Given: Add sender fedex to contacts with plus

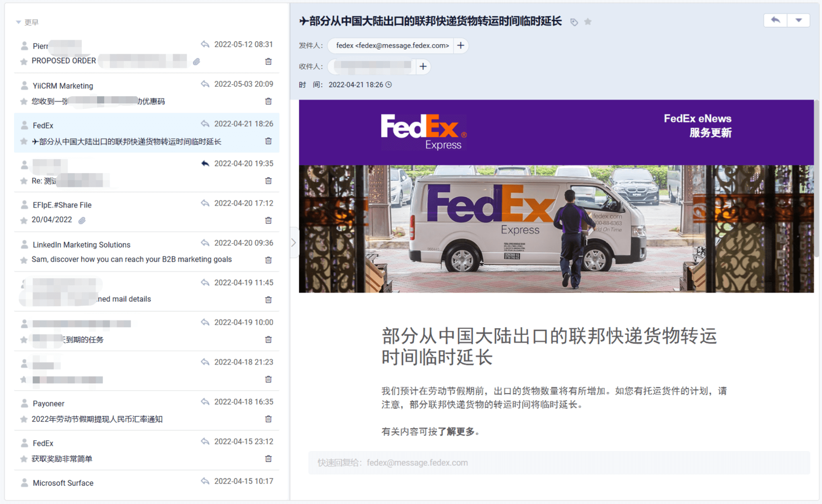Looking at the screenshot, I should point(461,46).
